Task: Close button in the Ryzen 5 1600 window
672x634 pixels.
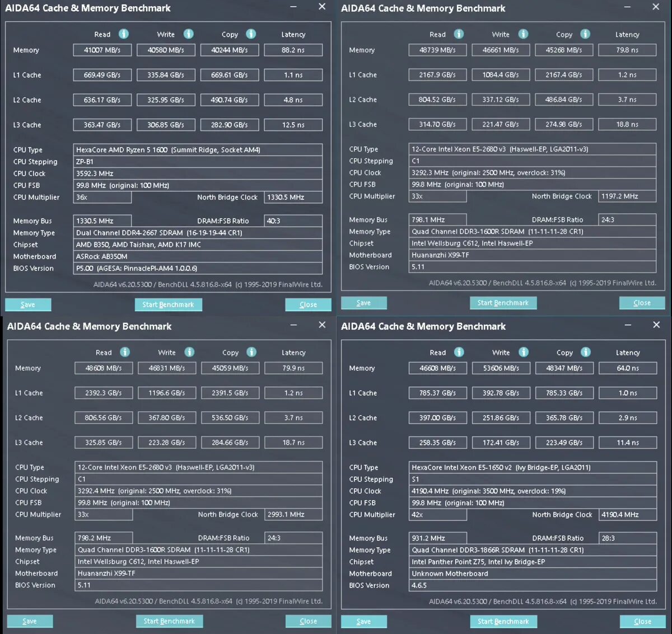Action: 308,304
